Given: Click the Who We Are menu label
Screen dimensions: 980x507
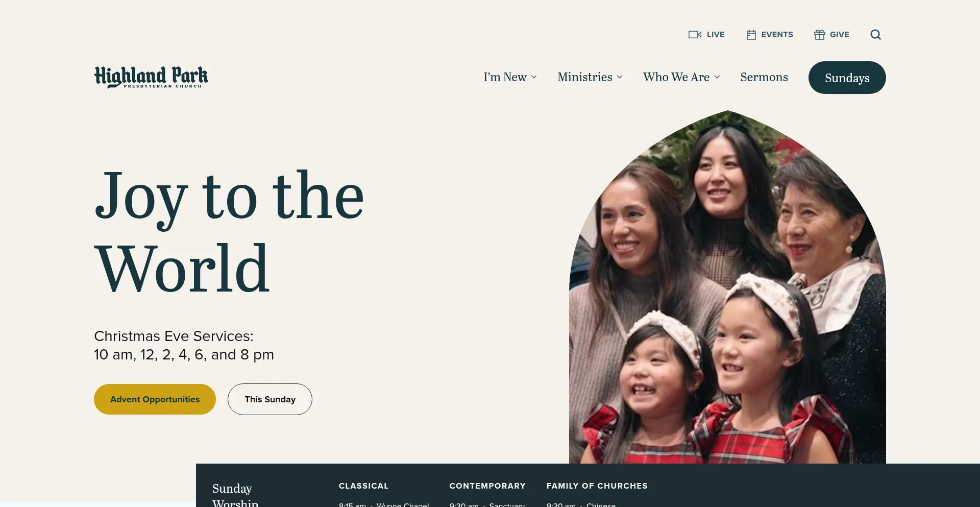Looking at the screenshot, I should point(676,77).
